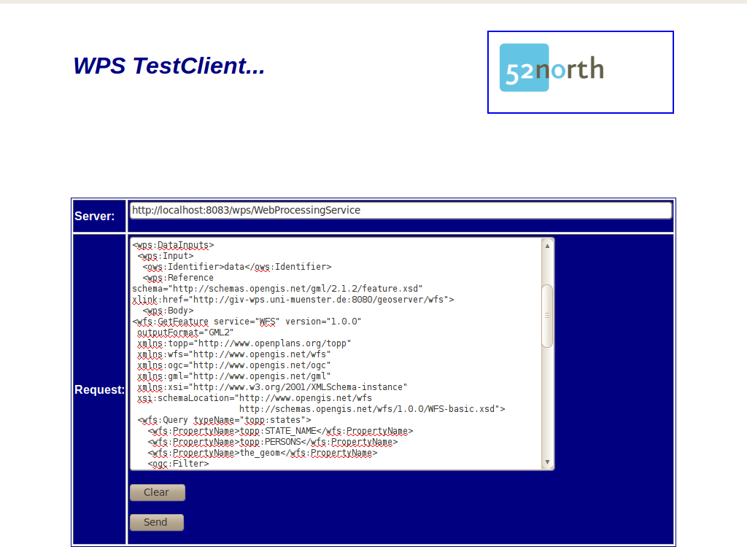Image resolution: width=747 pixels, height=560 pixels.
Task: Click the xmlns:topp namespace line
Action: [x=244, y=343]
